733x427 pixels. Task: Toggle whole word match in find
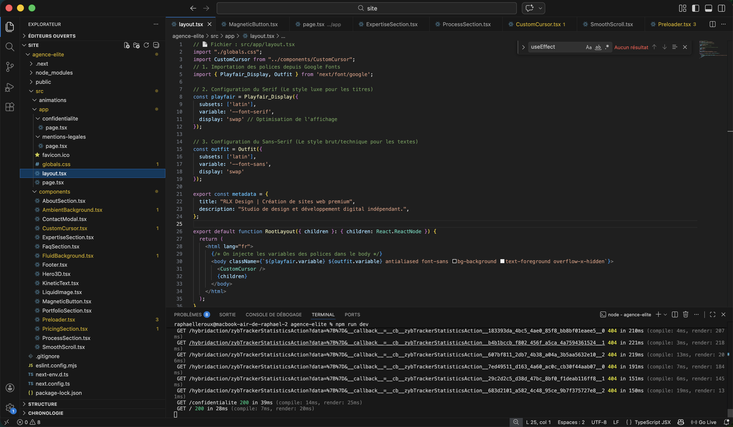tap(598, 47)
